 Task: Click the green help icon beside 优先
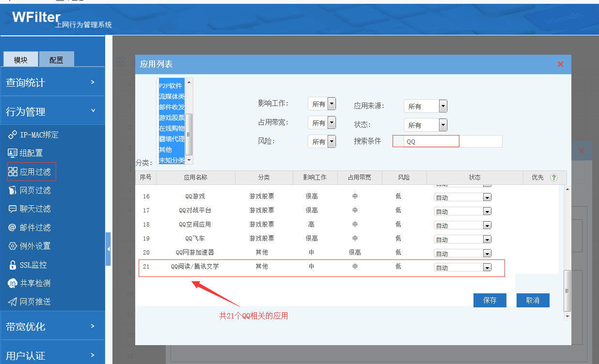pyautogui.click(x=554, y=178)
